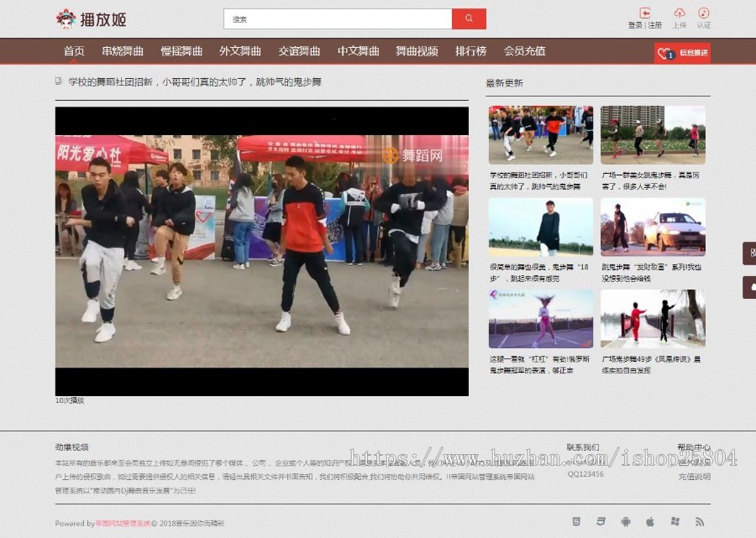Click the 播放姬 site logo
The height and width of the screenshot is (538, 756).
[92, 17]
